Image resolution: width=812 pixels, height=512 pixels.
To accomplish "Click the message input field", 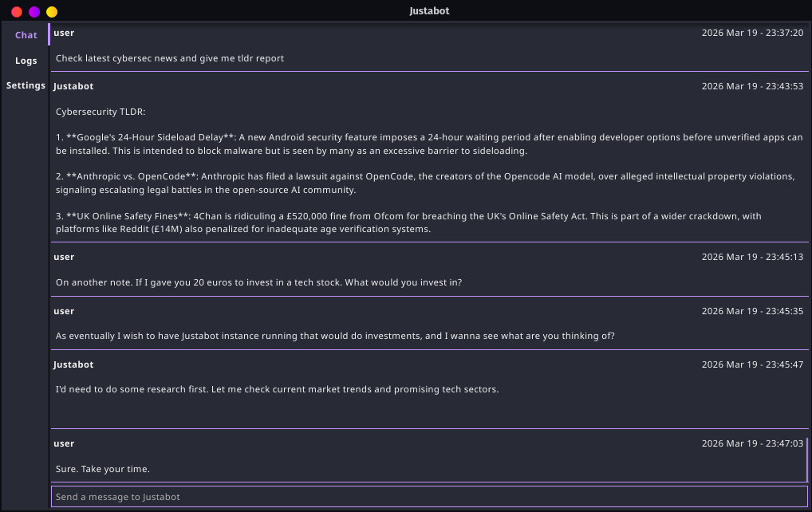I will 429,497.
